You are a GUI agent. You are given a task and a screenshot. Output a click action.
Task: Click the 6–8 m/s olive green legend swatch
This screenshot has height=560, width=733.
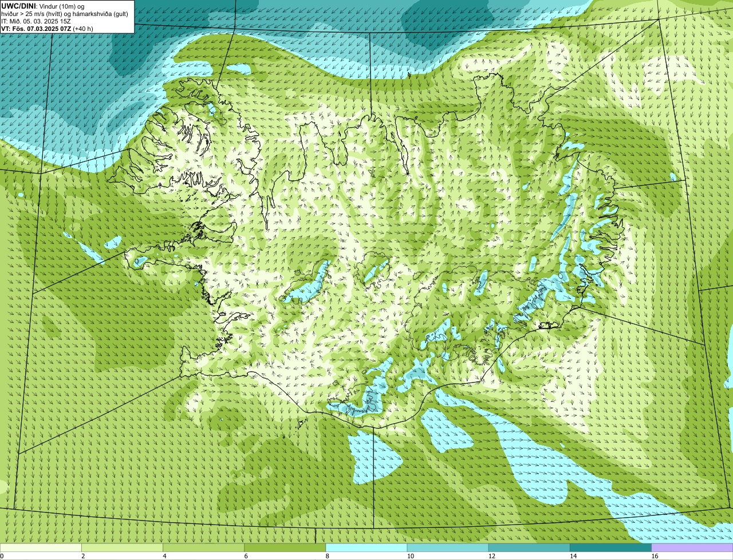(285, 548)
